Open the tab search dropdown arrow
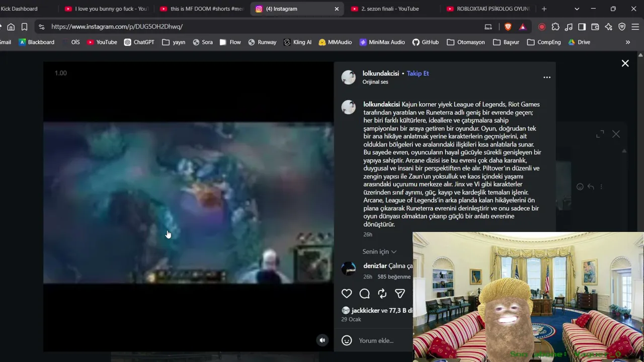Viewport: 644px width, 362px height. click(x=577, y=9)
